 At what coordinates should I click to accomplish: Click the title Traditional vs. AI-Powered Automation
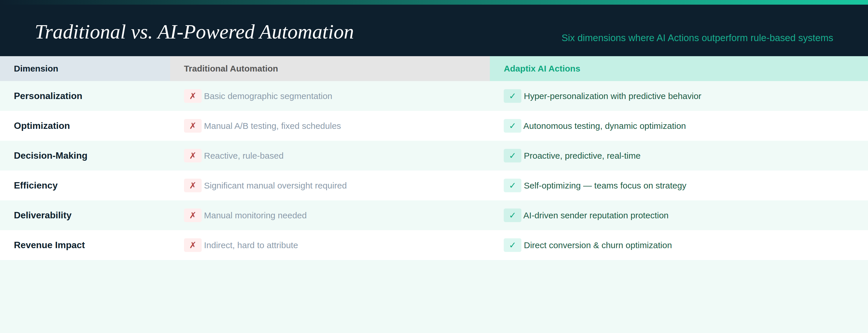(x=194, y=32)
